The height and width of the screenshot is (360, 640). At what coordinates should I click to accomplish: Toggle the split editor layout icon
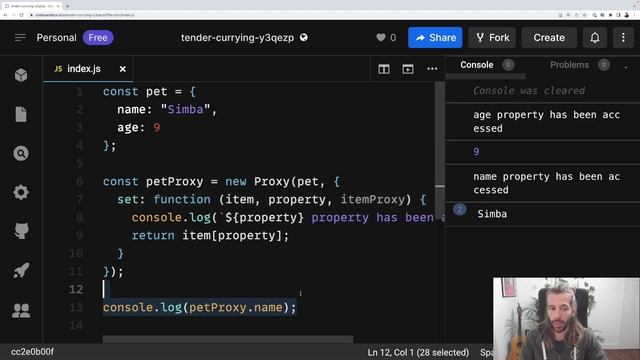coord(384,69)
